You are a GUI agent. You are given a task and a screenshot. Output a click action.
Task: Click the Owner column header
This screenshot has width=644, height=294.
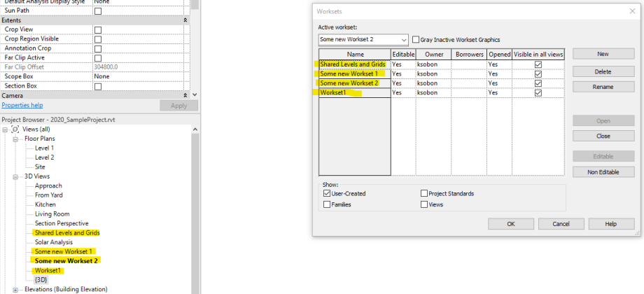point(434,54)
